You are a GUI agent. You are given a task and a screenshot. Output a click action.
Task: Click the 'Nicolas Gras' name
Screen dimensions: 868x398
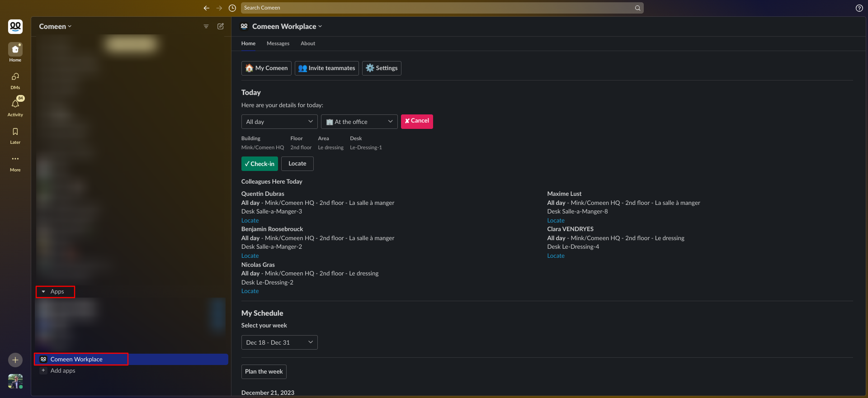(x=258, y=265)
